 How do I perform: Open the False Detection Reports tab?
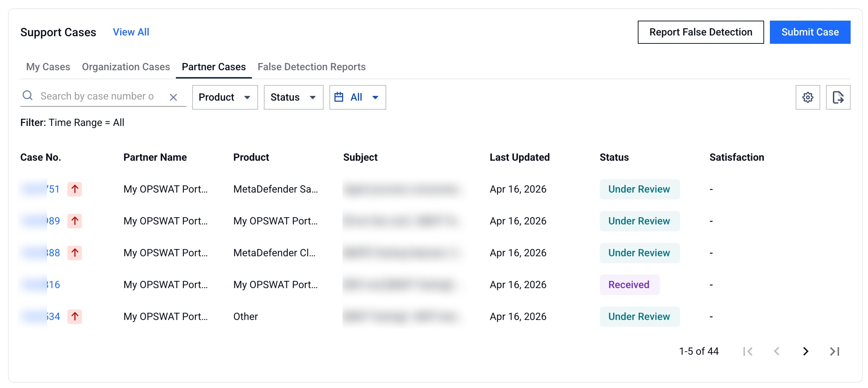[x=311, y=67]
